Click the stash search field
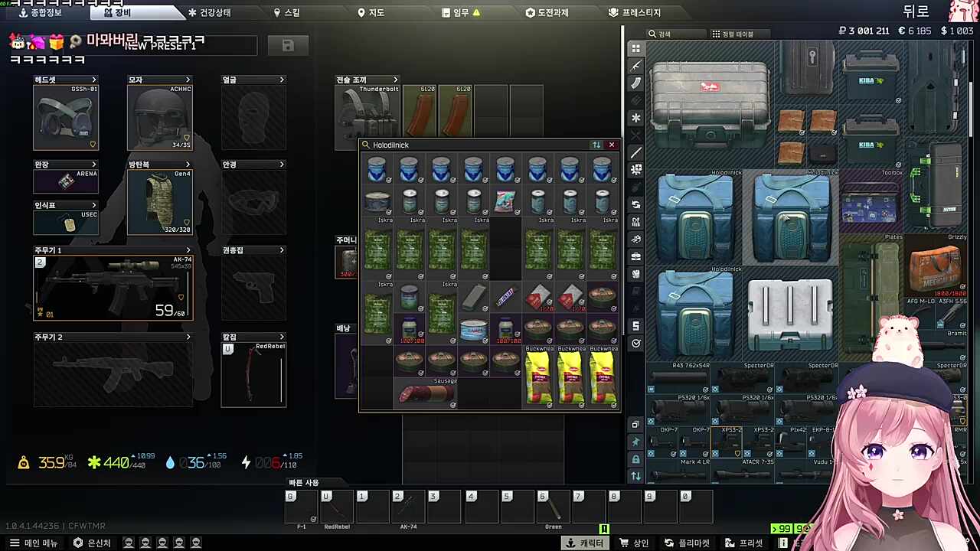 (x=677, y=34)
